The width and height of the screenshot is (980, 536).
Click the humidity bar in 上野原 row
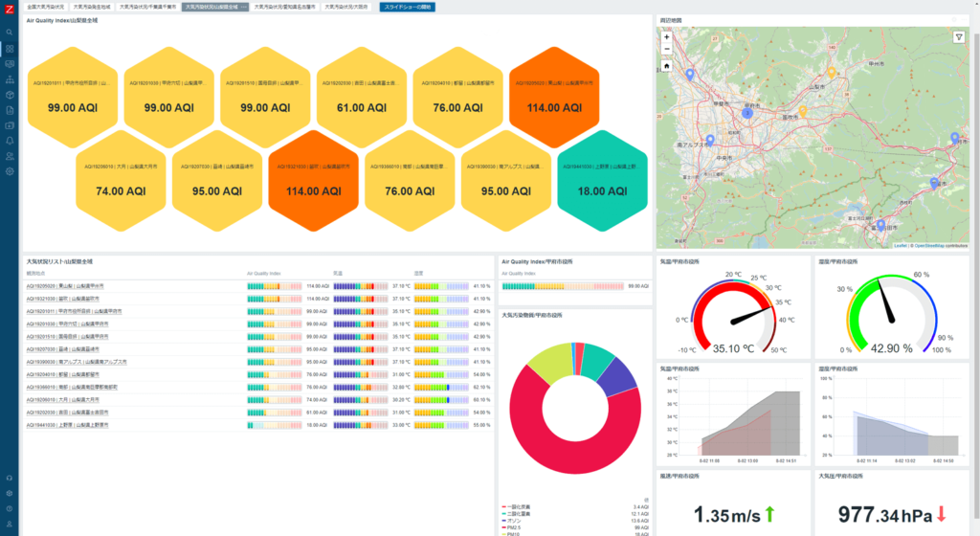(441, 425)
